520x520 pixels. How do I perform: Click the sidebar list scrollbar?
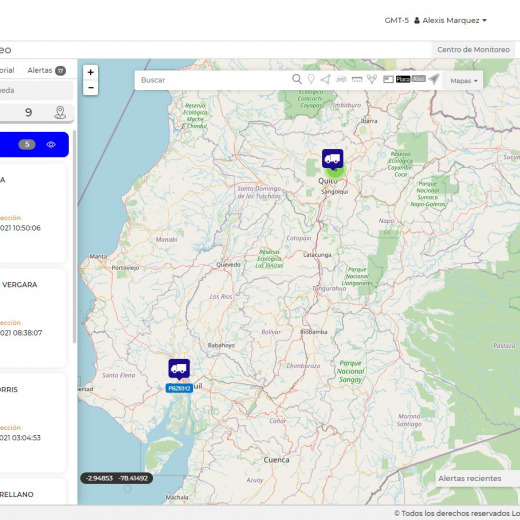(74, 237)
